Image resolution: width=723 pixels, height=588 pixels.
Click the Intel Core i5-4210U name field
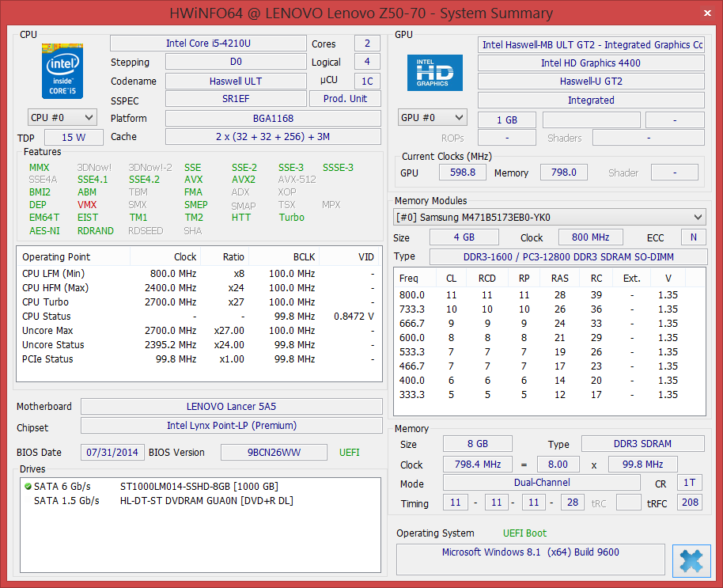(207, 44)
